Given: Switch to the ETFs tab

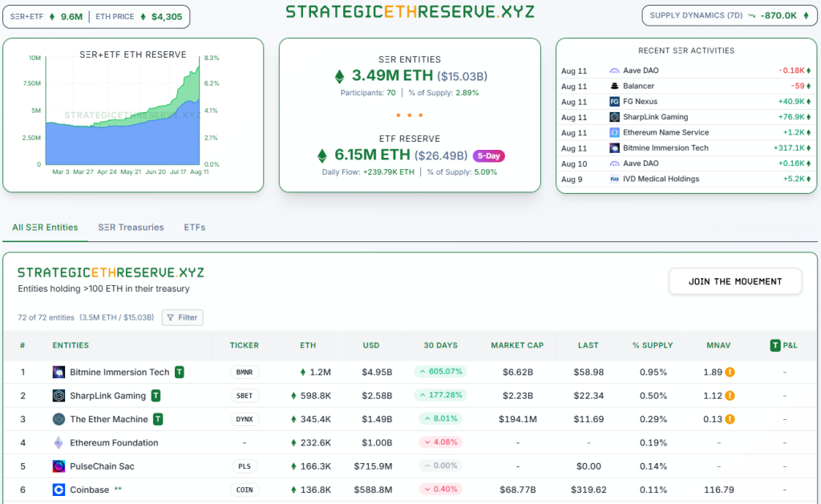Looking at the screenshot, I should [x=194, y=228].
